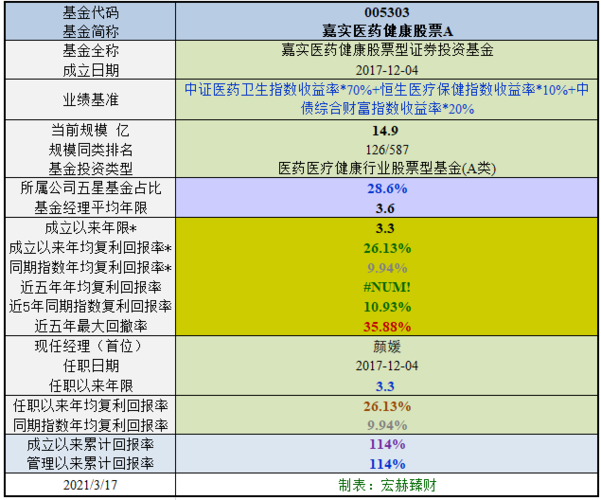The width and height of the screenshot is (601, 500).
Task: Click the 近五年最大回撤率 label
Action: (91, 326)
